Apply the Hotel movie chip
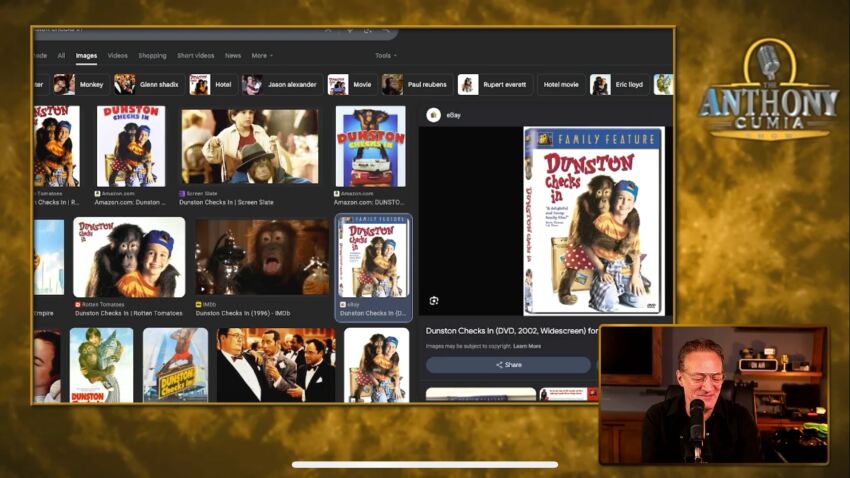Viewport: 850px width, 478px height. [x=561, y=85]
